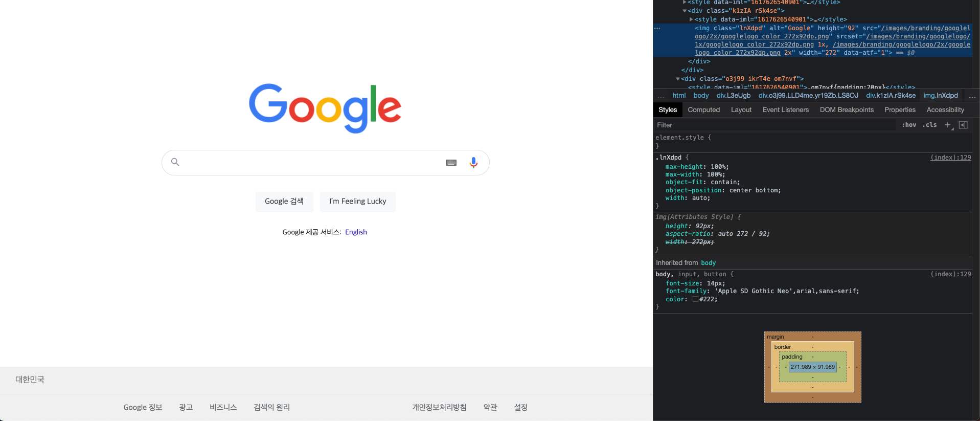Click the I'm Feeling Lucky button
This screenshot has width=980, height=421.
tap(358, 202)
